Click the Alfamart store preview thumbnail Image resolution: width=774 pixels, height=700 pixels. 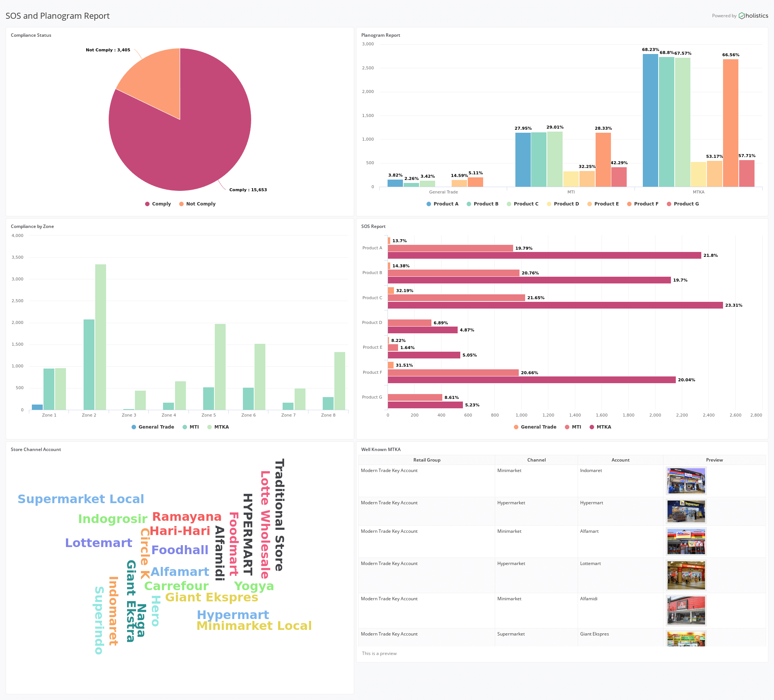(x=686, y=541)
